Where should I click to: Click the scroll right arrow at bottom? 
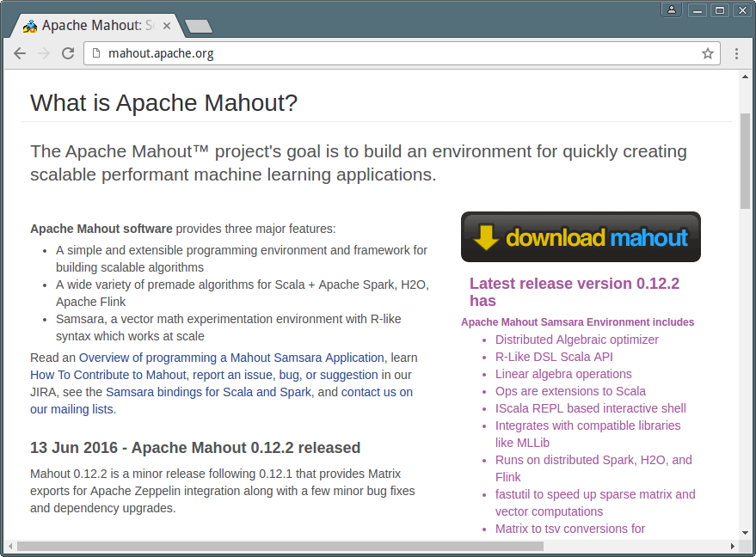click(732, 546)
